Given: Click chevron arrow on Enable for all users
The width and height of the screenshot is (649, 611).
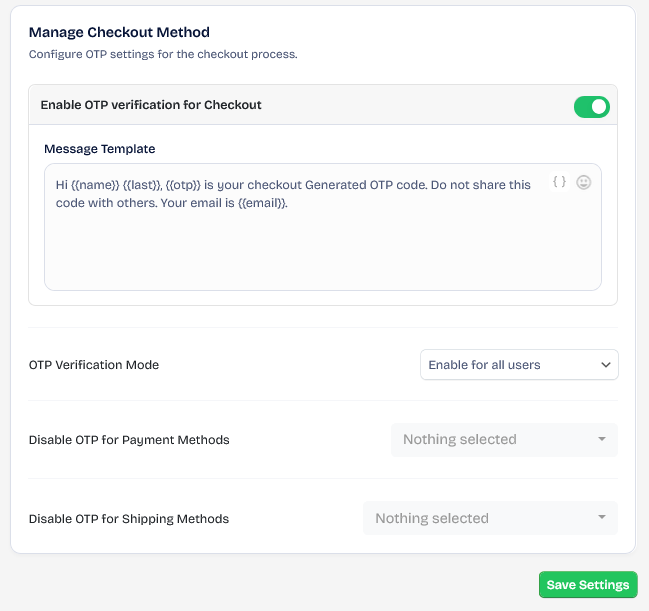Looking at the screenshot, I should coord(606,365).
